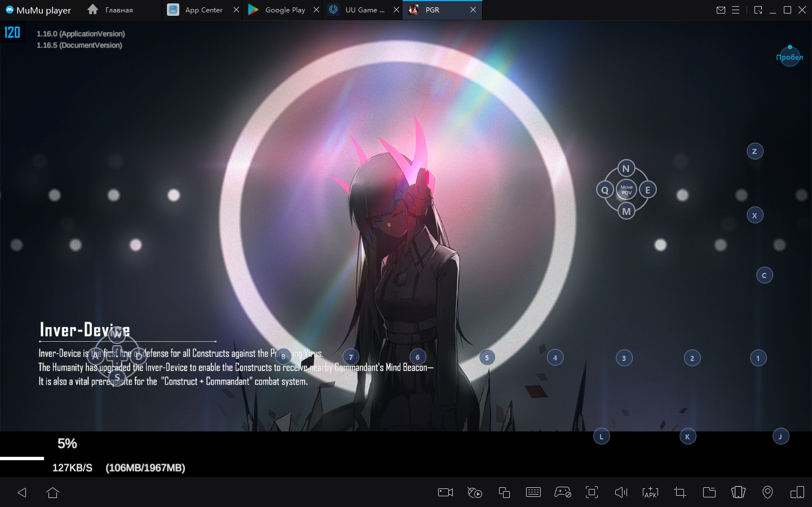The image size is (812, 507).
Task: Click the Move POV key overlay
Action: (x=626, y=190)
